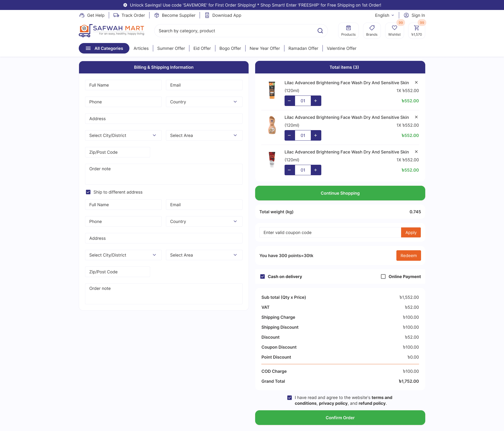
Task: Click the billing Phone field
Action: tap(123, 102)
